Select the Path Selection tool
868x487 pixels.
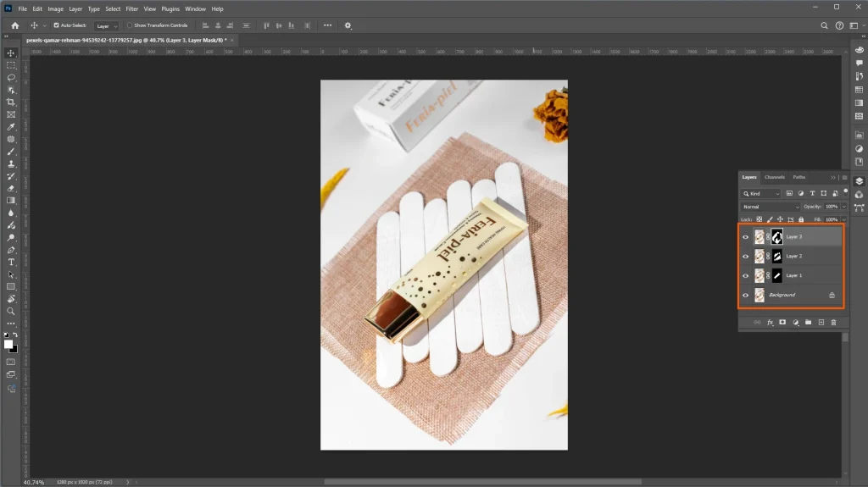tap(11, 274)
